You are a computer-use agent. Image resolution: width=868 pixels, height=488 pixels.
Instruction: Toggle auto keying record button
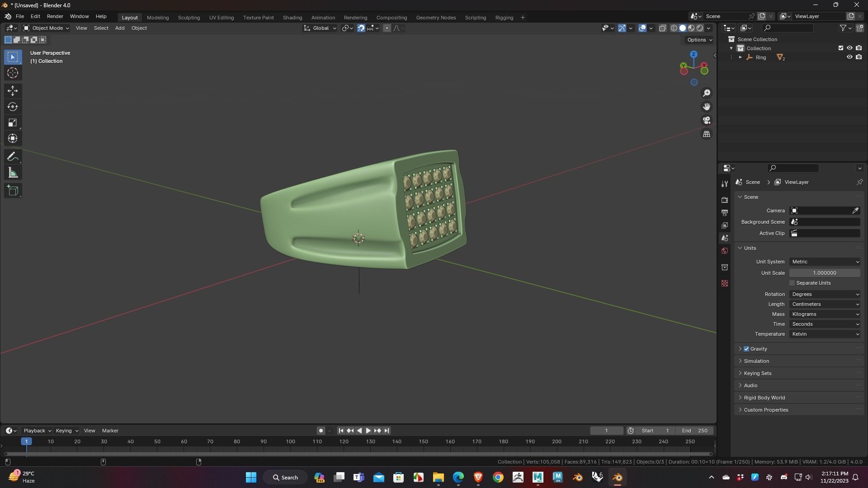tap(321, 431)
